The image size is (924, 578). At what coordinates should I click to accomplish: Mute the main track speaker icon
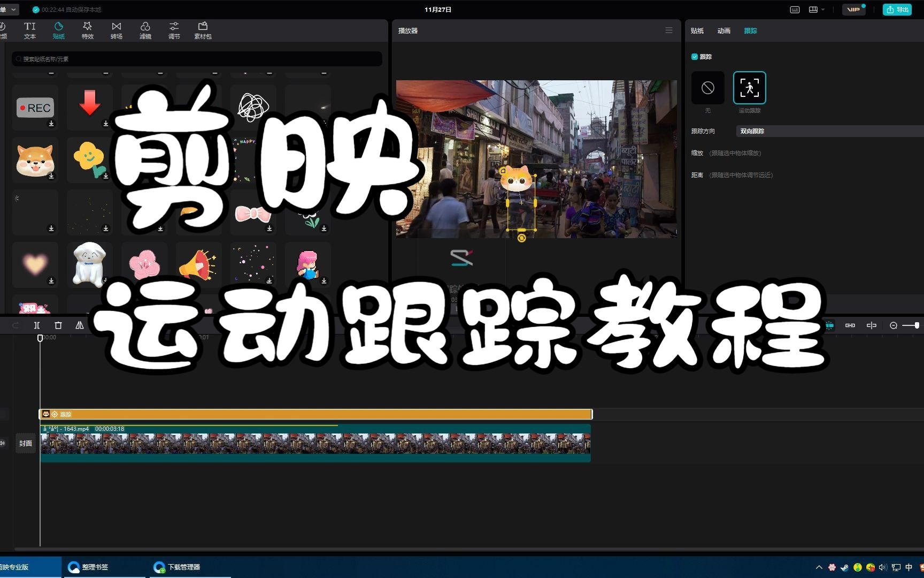[3, 443]
